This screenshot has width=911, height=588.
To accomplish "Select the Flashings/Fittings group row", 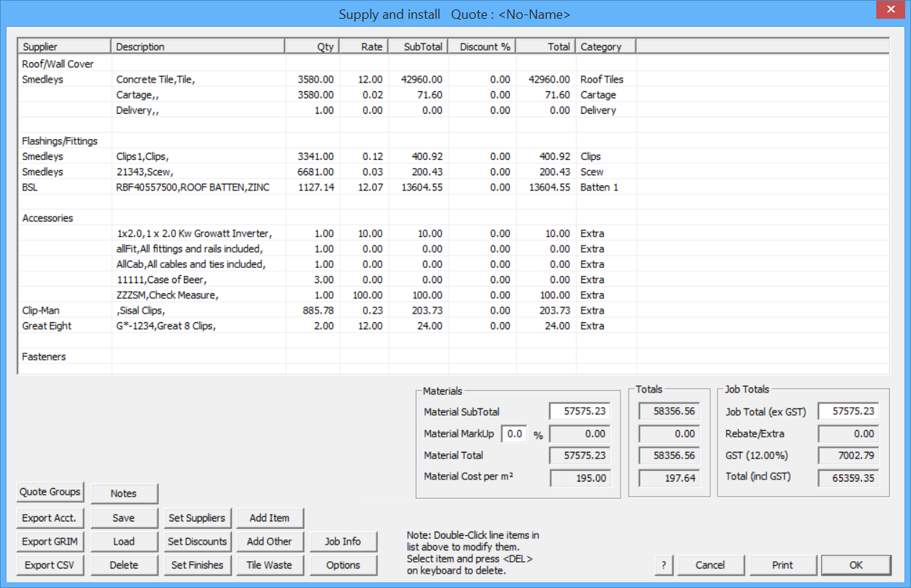I will 453,141.
